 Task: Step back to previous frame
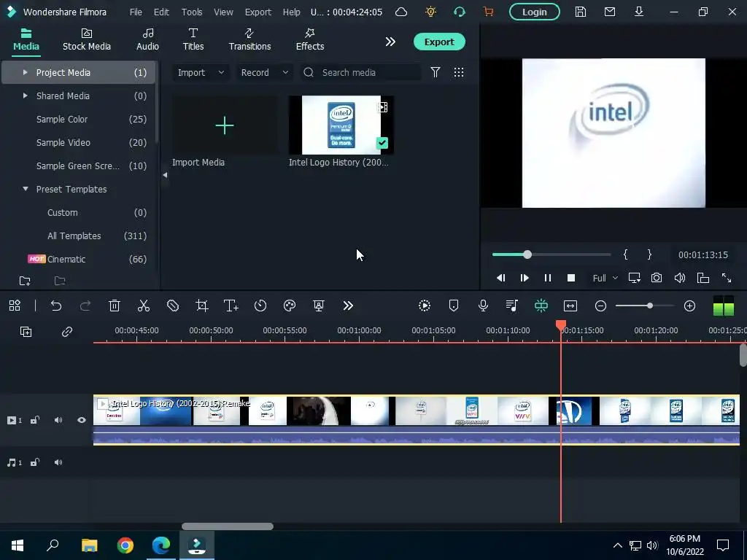click(501, 278)
